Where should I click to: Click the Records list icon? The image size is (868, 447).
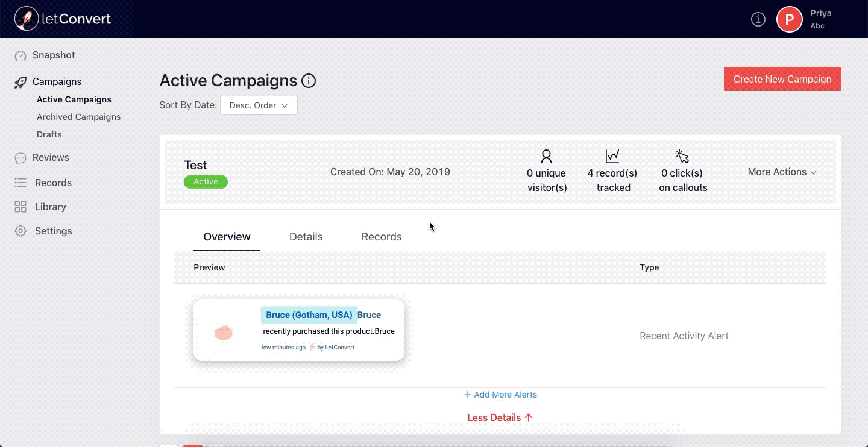pos(20,183)
